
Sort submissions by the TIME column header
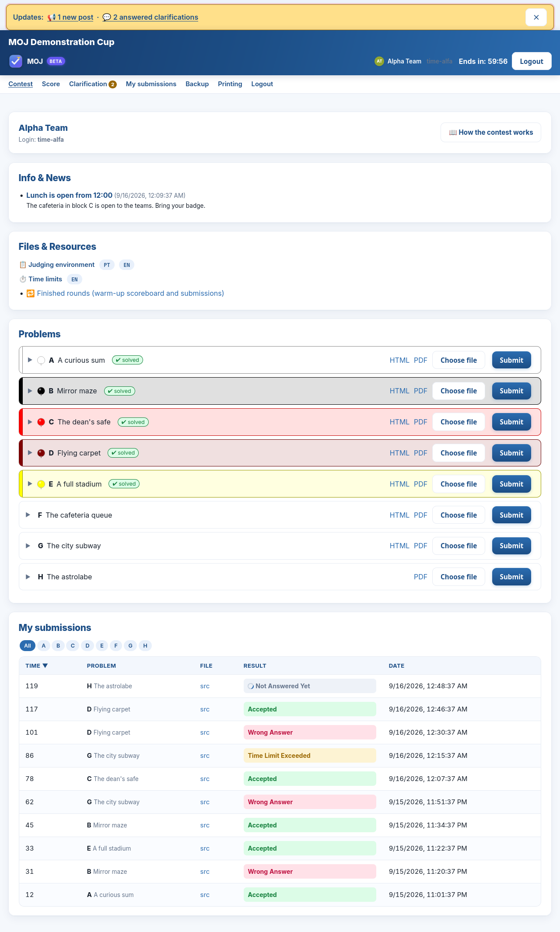click(x=37, y=666)
